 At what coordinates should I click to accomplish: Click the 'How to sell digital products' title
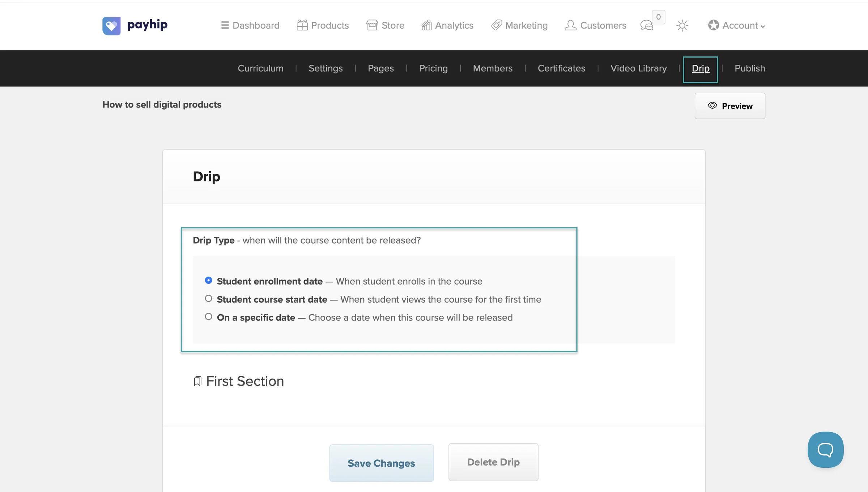coord(162,105)
